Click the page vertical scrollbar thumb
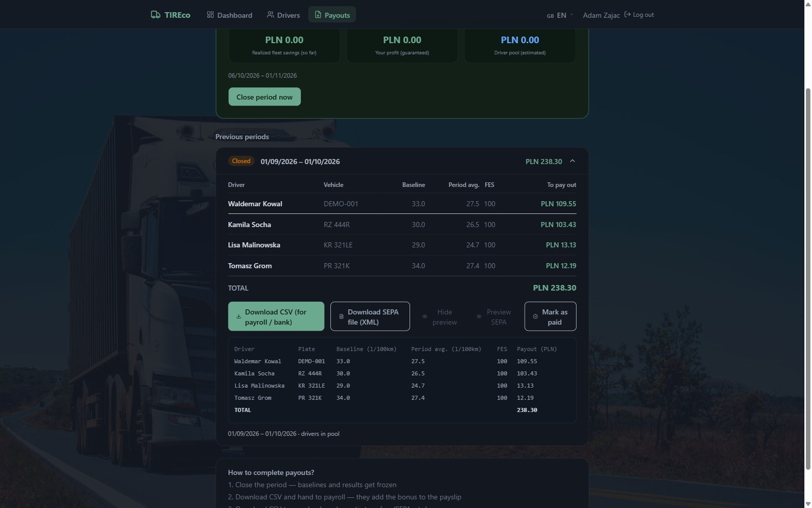812x508 pixels. point(808,278)
